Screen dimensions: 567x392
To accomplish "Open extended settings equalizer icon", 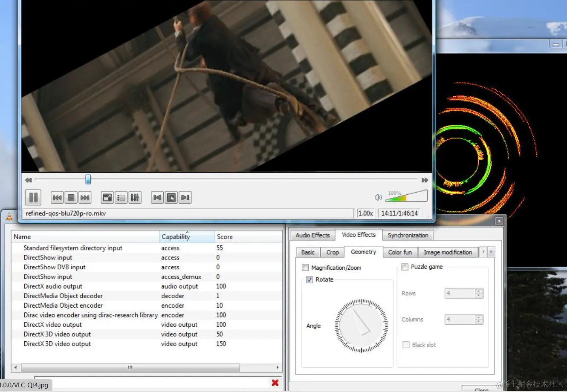I will (x=135, y=197).
